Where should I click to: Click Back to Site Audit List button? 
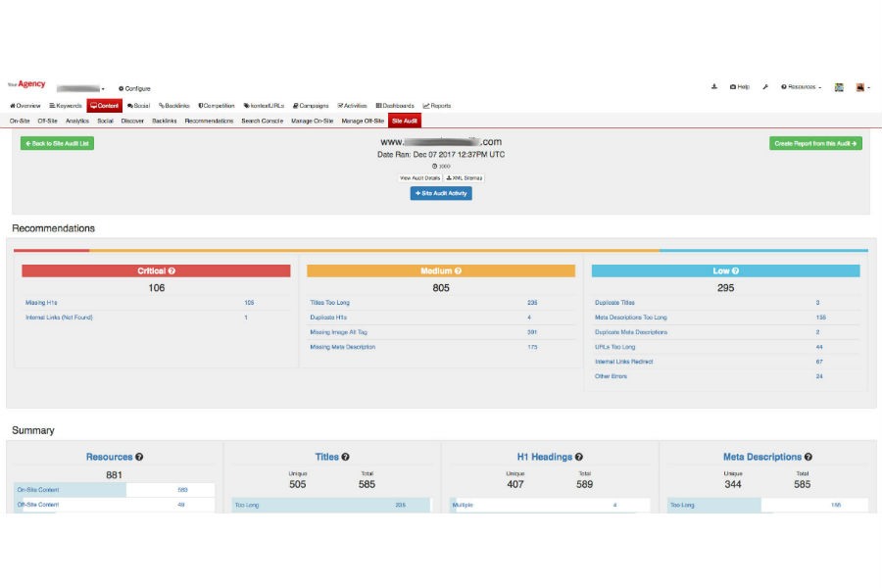point(57,143)
